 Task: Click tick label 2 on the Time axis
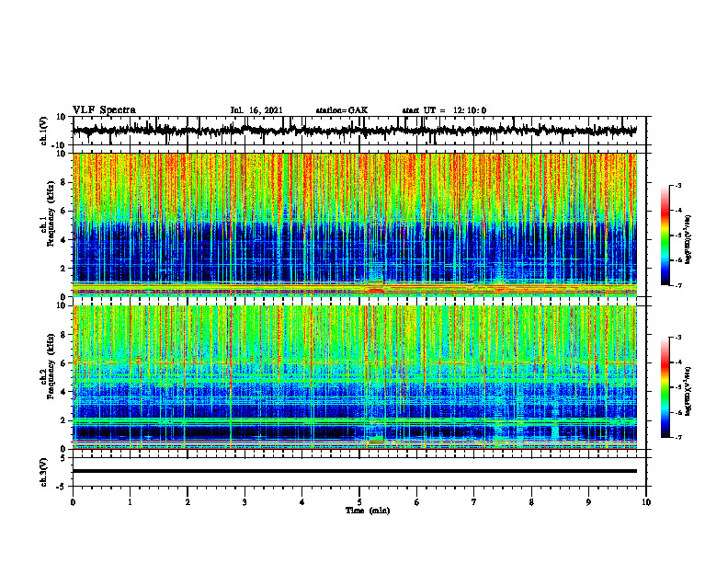[188, 502]
